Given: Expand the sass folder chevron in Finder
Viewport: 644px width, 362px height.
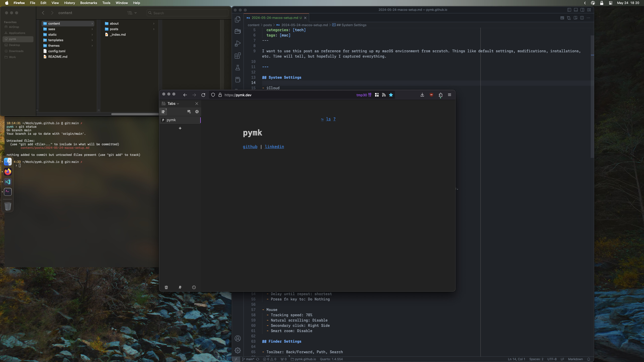Looking at the screenshot, I should pos(92,29).
